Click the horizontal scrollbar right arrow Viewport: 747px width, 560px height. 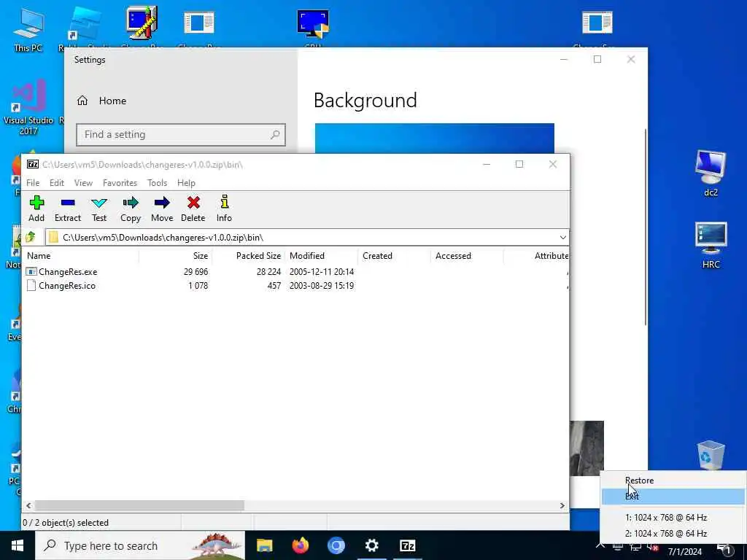coord(562,506)
